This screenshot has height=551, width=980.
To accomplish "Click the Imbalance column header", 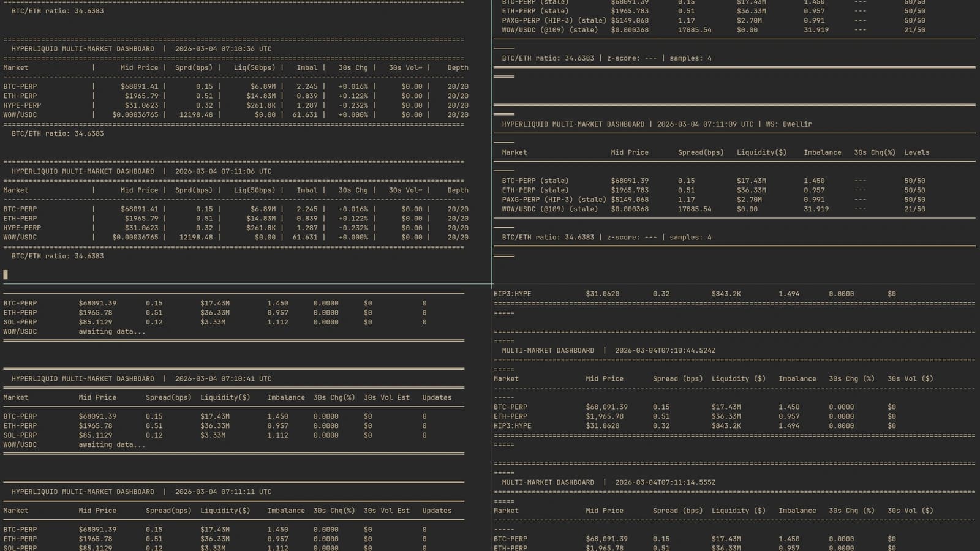I will (285, 397).
